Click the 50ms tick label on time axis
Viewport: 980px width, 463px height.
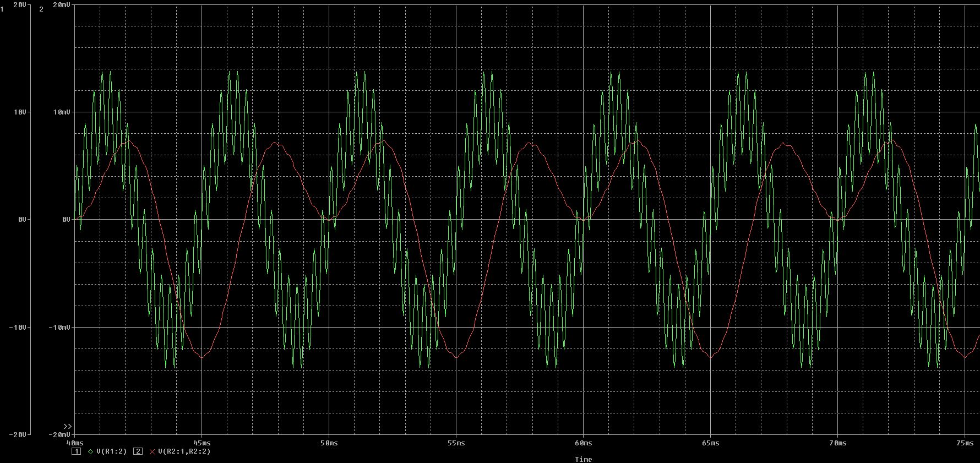(x=329, y=443)
